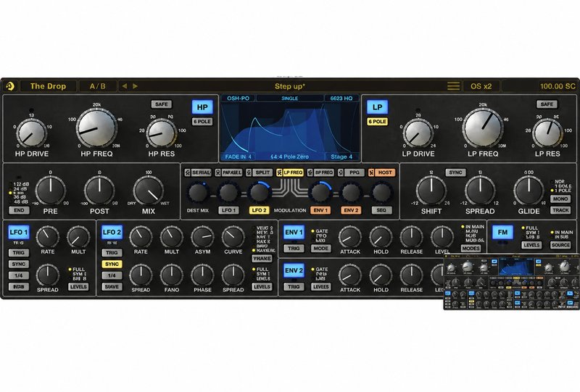Toggle the MONO button
This screenshot has width=580, height=392.
point(560,199)
